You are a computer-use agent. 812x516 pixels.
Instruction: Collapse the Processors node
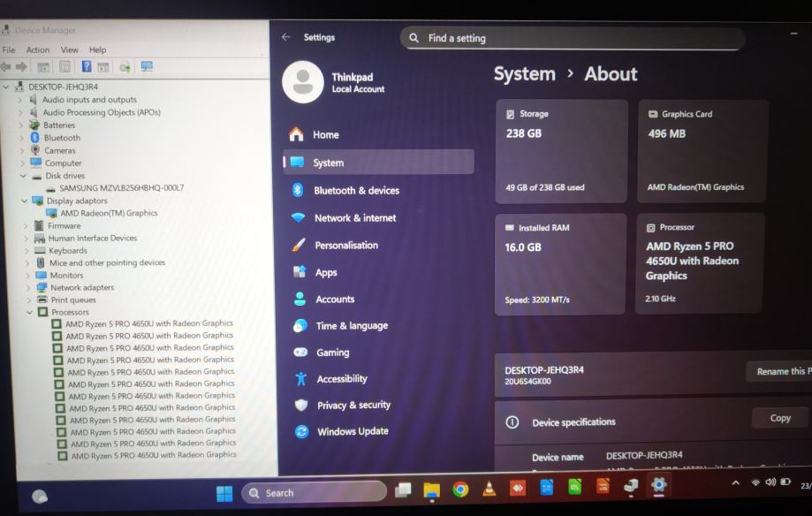pyautogui.click(x=29, y=312)
